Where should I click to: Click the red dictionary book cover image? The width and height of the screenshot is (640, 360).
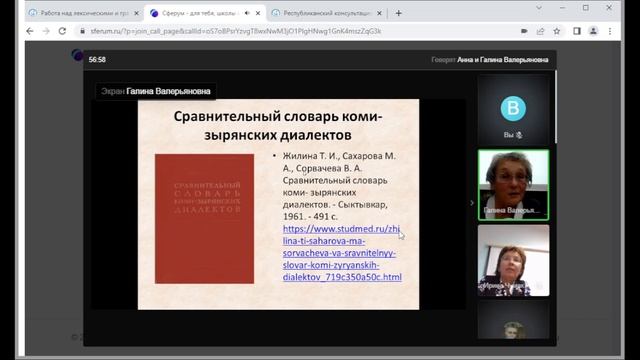point(204,218)
